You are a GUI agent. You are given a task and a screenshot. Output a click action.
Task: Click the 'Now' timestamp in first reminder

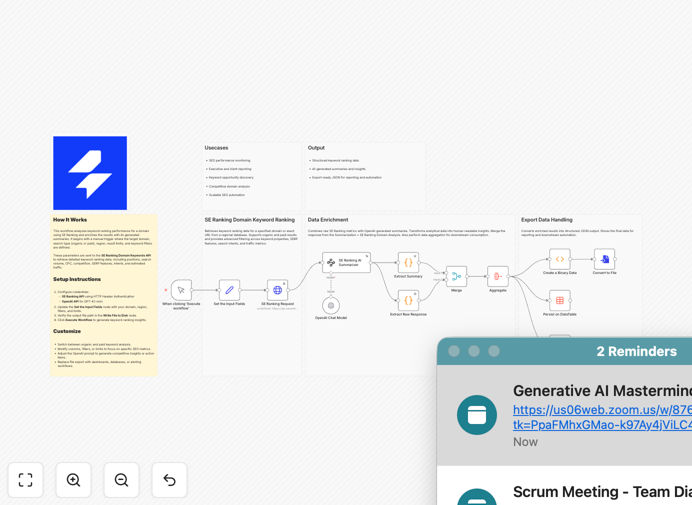coord(525,442)
